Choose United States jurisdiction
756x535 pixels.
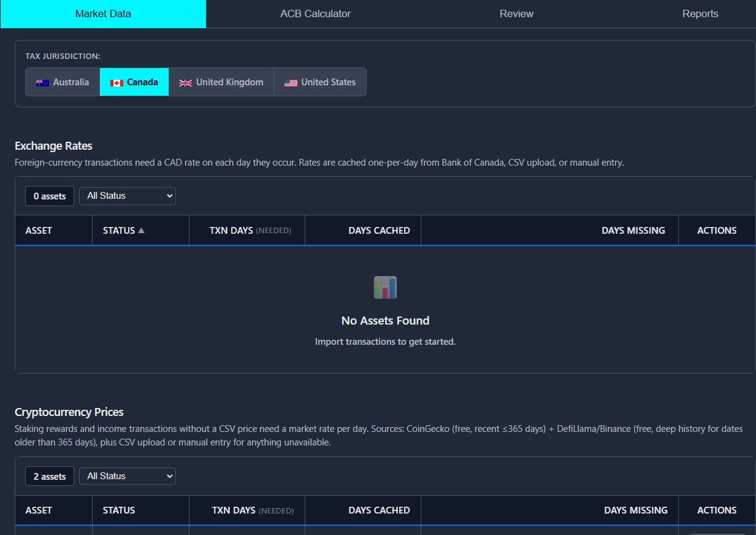pyautogui.click(x=320, y=82)
